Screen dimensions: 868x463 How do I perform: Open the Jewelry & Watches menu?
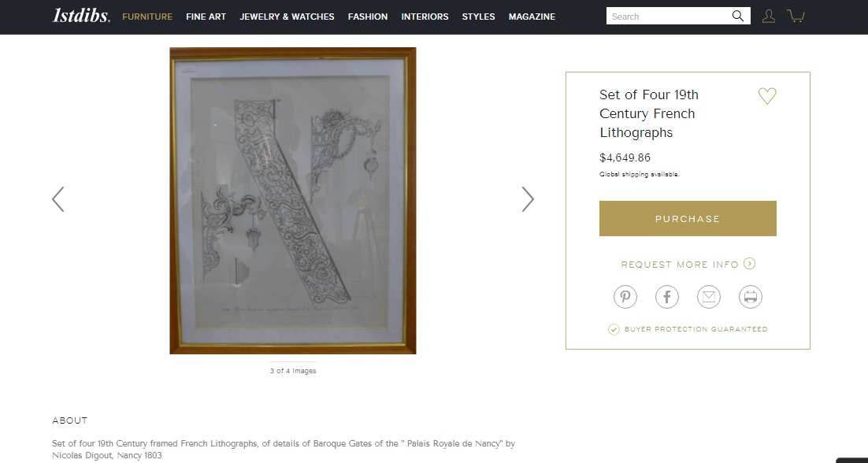point(287,17)
